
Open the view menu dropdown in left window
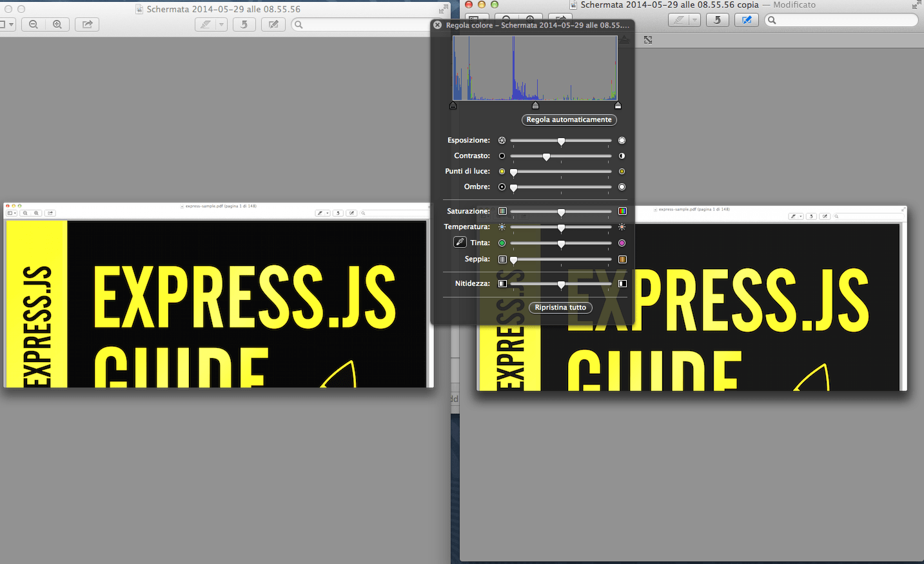(x=7, y=25)
